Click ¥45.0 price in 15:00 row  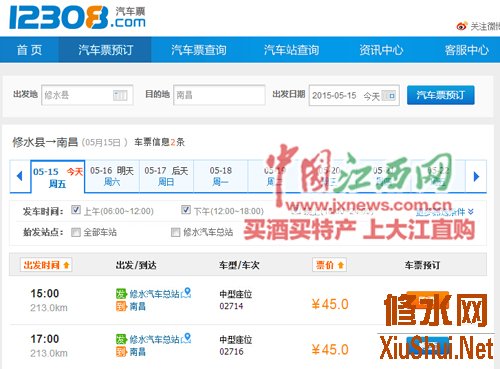click(330, 304)
